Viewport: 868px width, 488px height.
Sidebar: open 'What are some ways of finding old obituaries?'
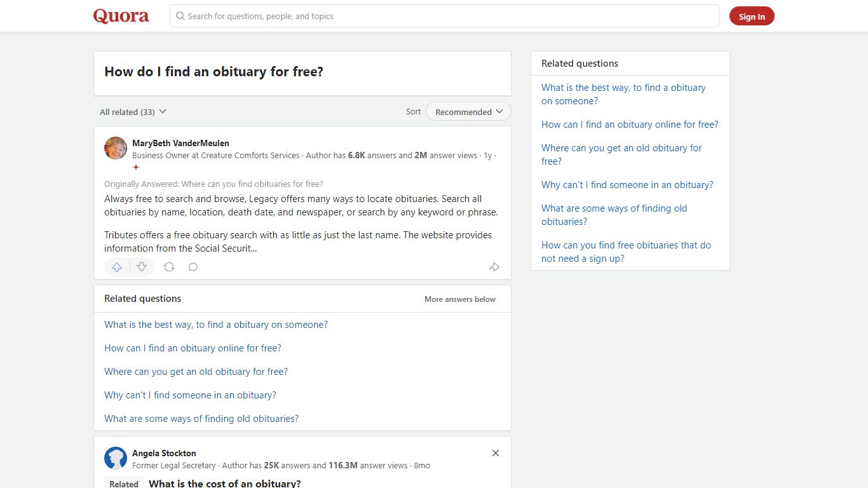point(614,215)
